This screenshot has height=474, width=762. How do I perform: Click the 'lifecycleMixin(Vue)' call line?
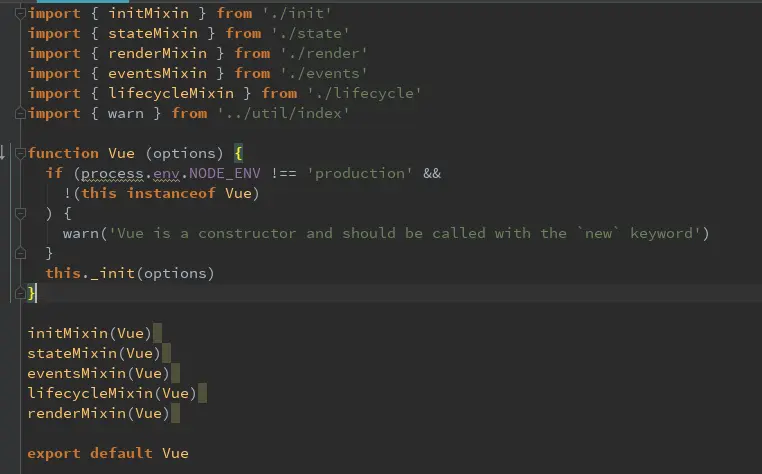pos(112,393)
